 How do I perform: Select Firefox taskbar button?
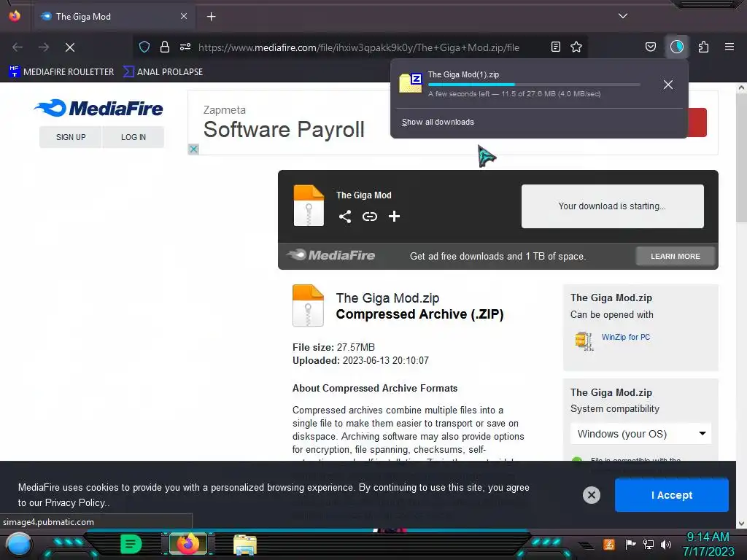coord(188,544)
